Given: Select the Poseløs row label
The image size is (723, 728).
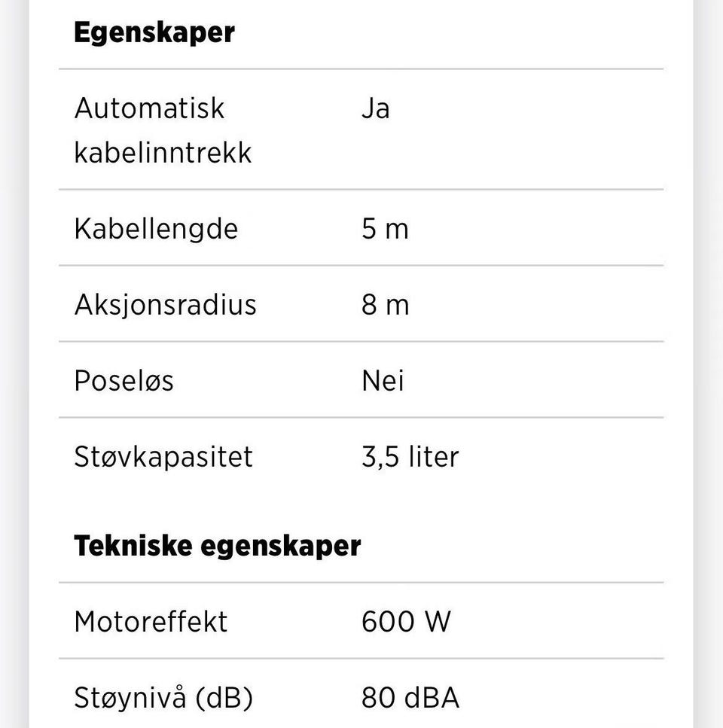Looking at the screenshot, I should pos(124,380).
